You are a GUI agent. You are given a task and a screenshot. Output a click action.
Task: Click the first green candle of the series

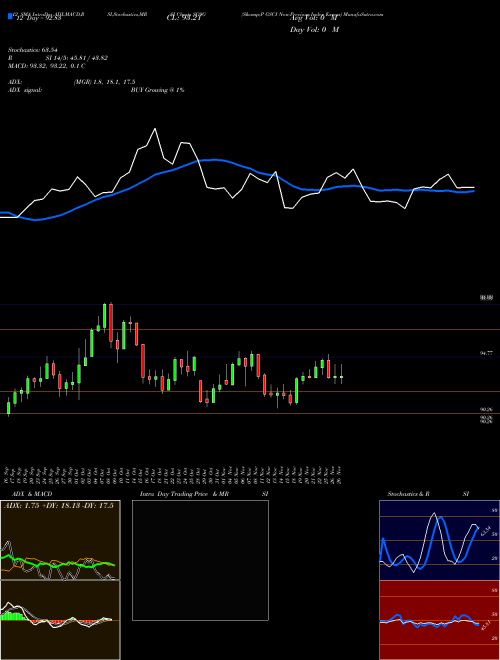(8, 407)
